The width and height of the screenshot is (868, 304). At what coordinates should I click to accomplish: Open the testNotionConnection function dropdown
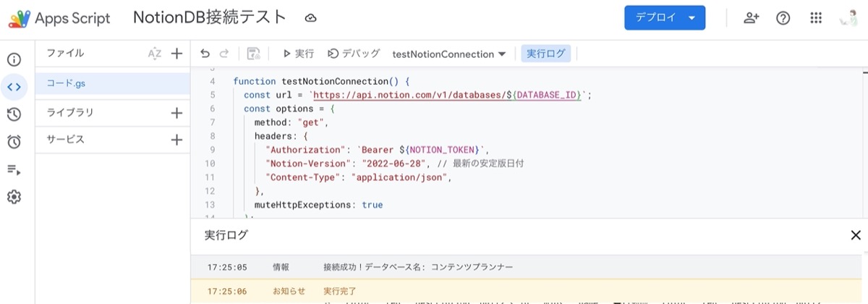[x=448, y=54]
